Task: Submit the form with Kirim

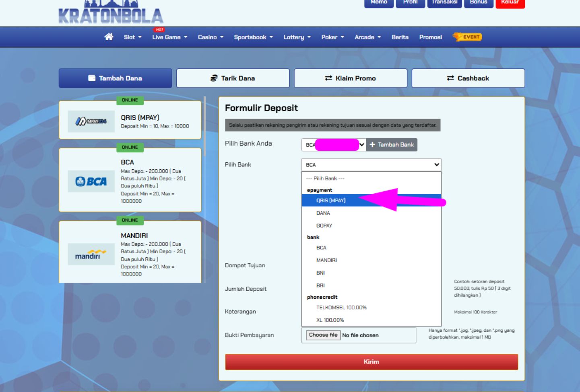Action: 372,362
